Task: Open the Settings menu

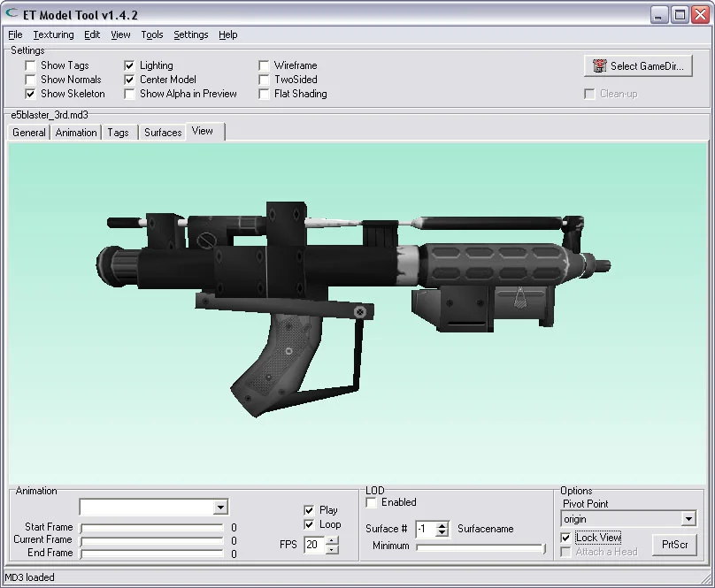Action: pyautogui.click(x=190, y=34)
